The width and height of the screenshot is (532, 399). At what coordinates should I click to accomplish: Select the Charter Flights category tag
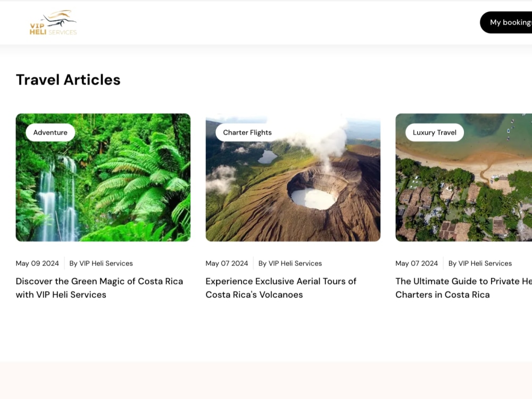coord(247,132)
